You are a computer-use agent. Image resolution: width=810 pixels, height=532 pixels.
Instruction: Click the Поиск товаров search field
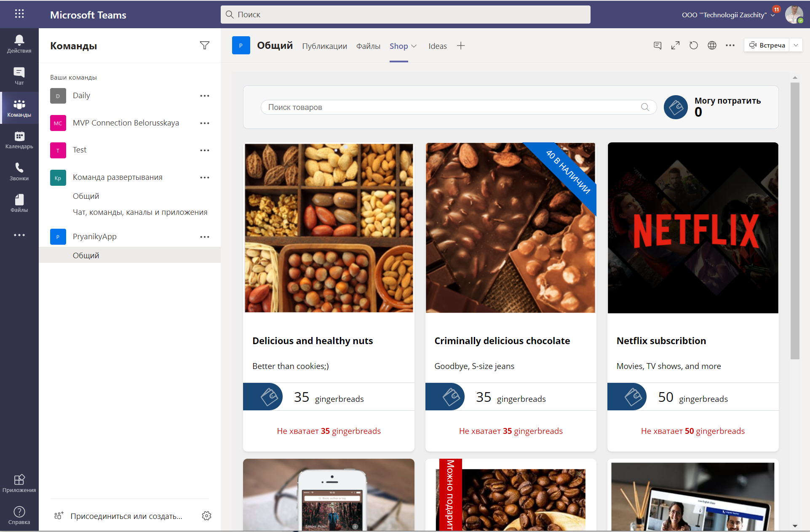459,107
